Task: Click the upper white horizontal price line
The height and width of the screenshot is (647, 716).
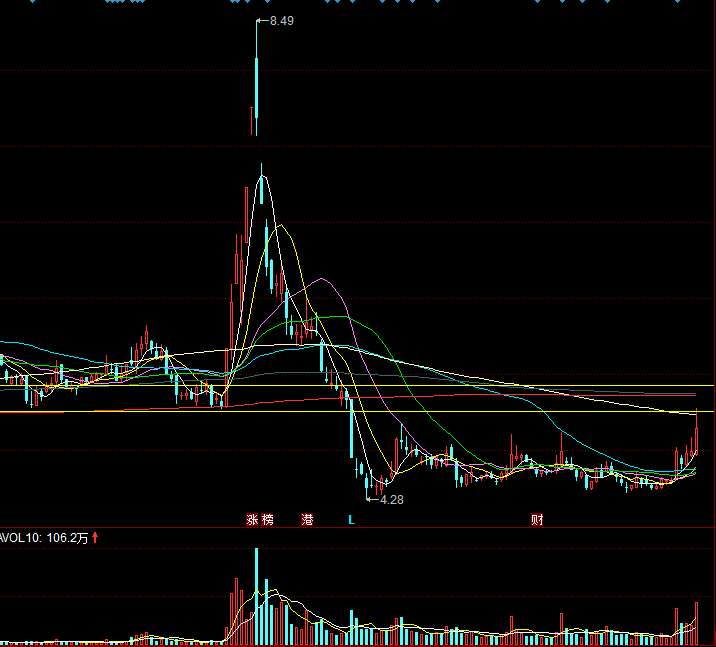Action: pyautogui.click(x=400, y=385)
